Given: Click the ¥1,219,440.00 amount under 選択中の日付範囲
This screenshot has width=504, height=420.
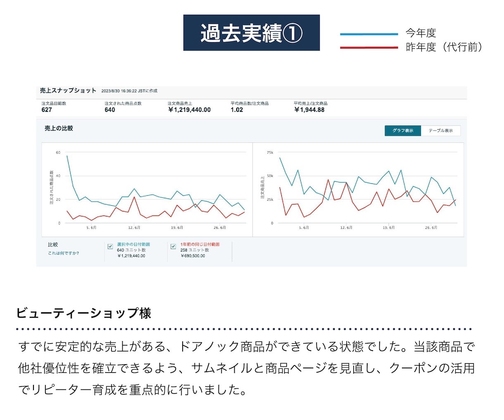Looking at the screenshot, I should click(x=131, y=256).
